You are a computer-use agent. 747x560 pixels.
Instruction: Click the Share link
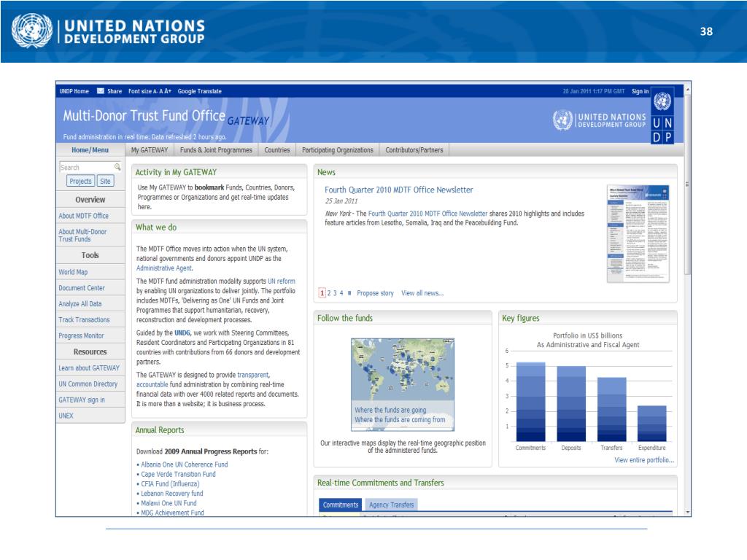click(x=115, y=91)
